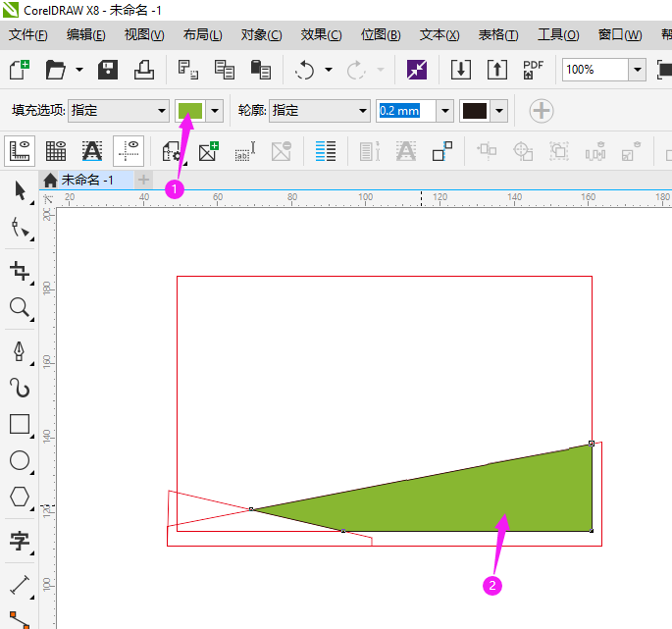Open the 效果 (Effects) menu
The width and height of the screenshot is (672, 629).
coord(321,35)
